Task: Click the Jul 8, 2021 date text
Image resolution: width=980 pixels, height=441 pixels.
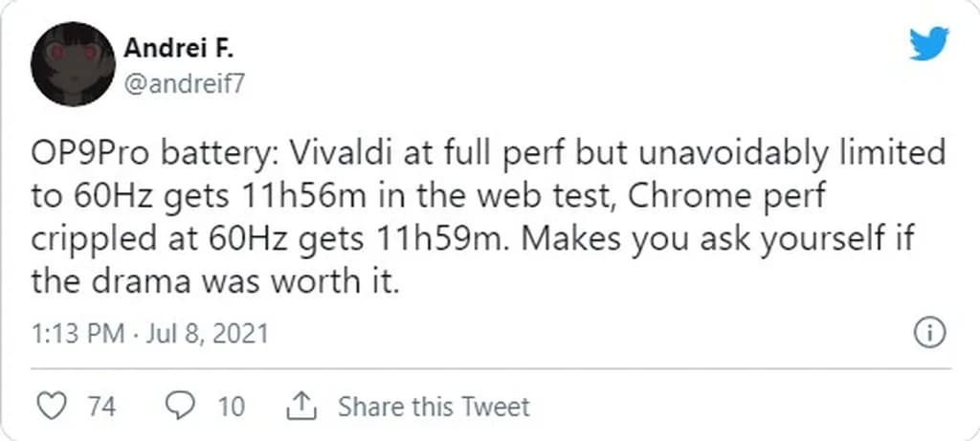Action: tap(207, 334)
